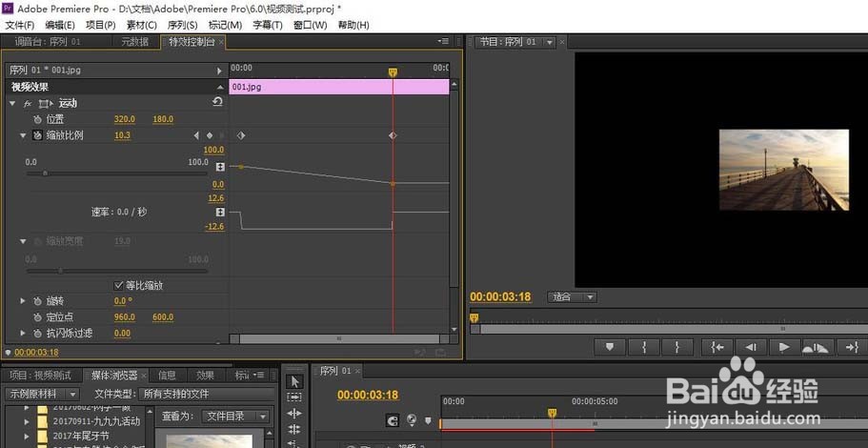Viewport: 868px width, 448px height.
Task: Select the second 缩放比例 keyframe at playhead
Action: tap(393, 135)
